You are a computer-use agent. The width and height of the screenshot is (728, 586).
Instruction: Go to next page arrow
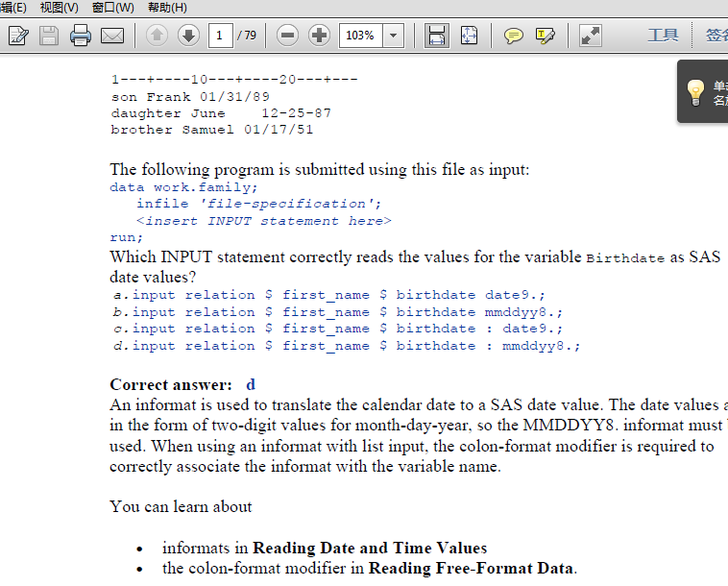coord(188,36)
